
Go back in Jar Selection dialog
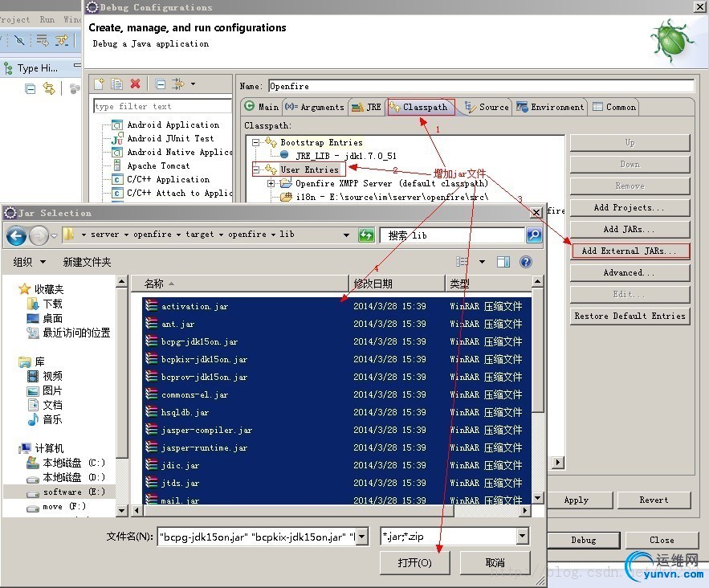(x=17, y=235)
